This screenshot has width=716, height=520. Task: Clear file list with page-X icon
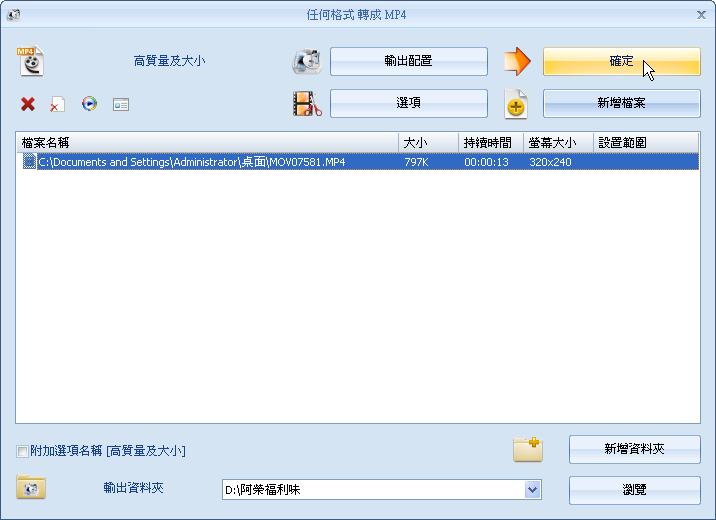click(58, 104)
